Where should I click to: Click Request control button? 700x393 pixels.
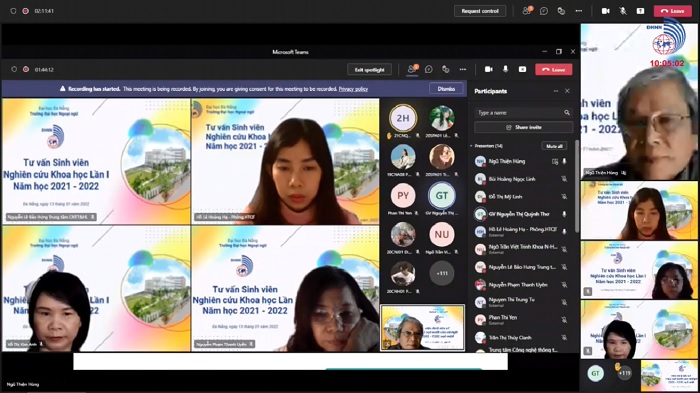pos(480,11)
